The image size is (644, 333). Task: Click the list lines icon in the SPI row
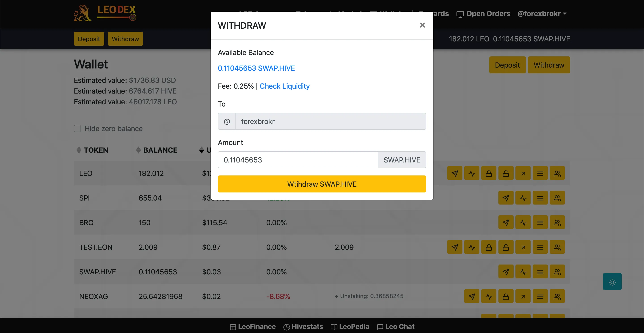click(x=540, y=198)
